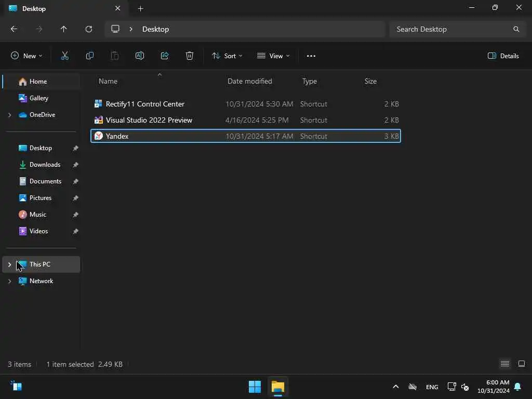This screenshot has height=399, width=532.
Task: Select the Desktop tab title
Action: pos(34,9)
